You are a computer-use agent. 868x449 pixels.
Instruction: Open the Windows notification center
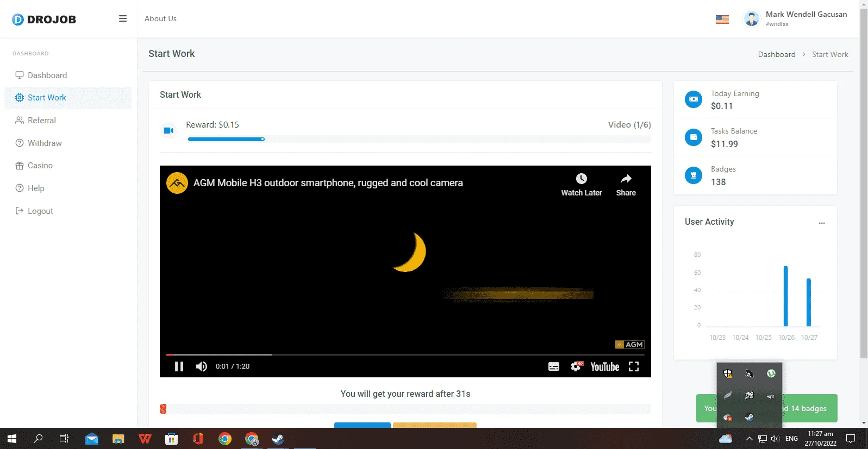(x=851, y=439)
